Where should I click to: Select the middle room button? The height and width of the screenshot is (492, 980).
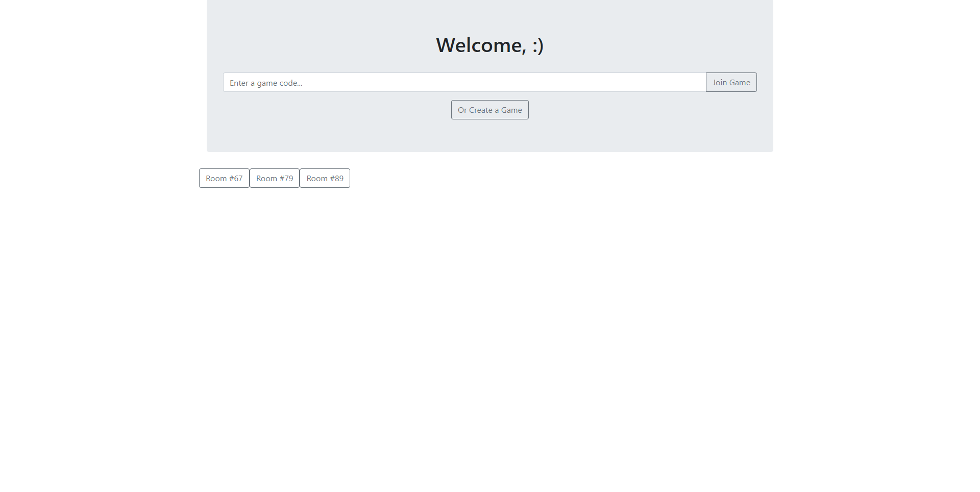274,179
